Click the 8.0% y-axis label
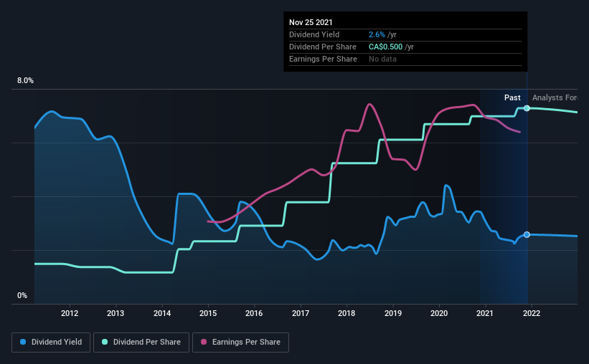The height and width of the screenshot is (364, 589). (x=25, y=81)
